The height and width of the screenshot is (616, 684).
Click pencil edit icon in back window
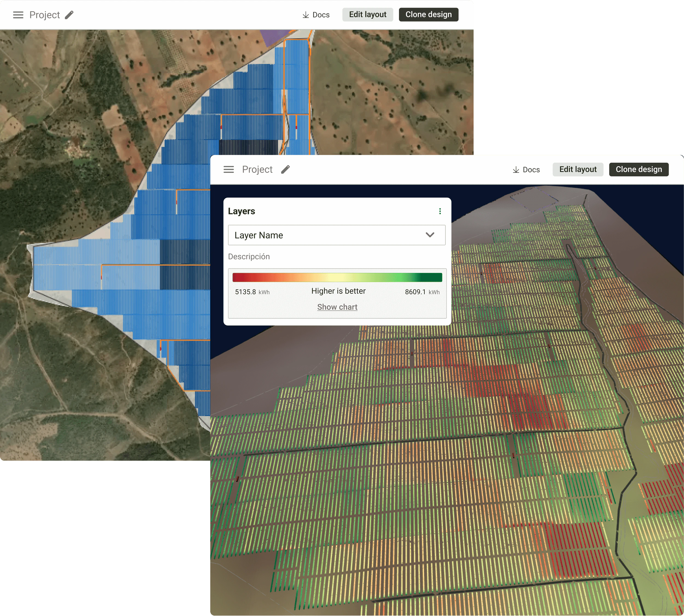click(69, 15)
